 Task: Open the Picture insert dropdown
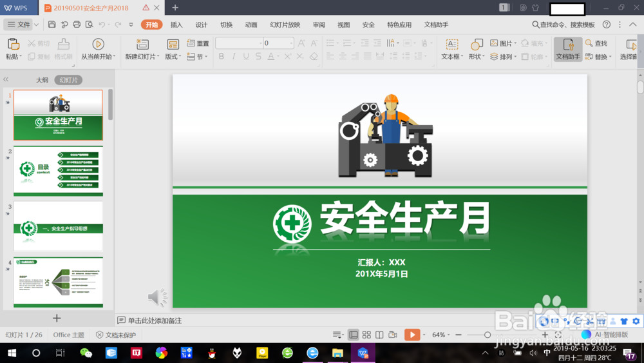[x=503, y=43]
